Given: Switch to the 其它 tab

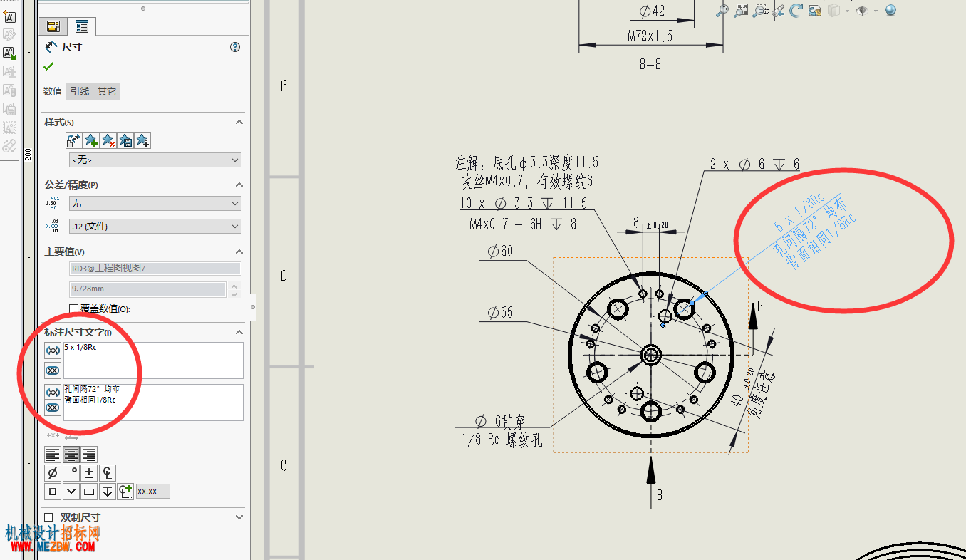Looking at the screenshot, I should pyautogui.click(x=107, y=91).
